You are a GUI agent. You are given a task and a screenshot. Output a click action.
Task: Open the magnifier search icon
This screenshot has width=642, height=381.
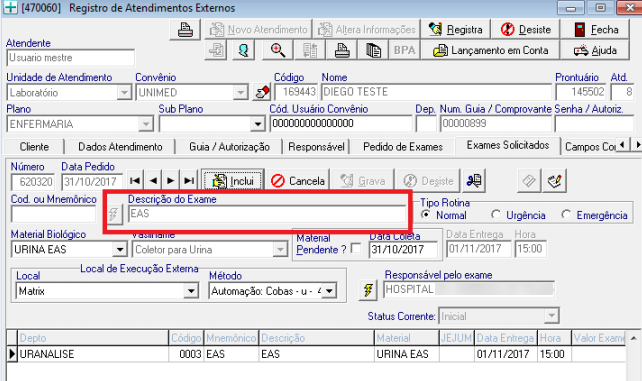(x=278, y=50)
